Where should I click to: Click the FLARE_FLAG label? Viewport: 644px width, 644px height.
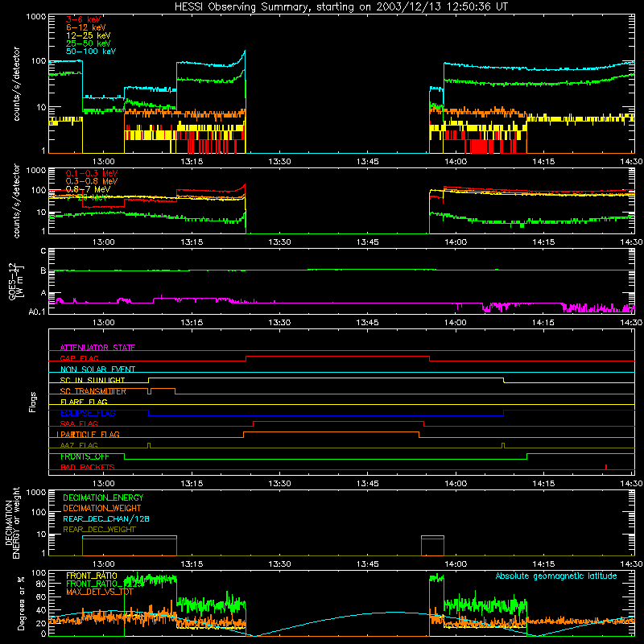[x=84, y=402]
